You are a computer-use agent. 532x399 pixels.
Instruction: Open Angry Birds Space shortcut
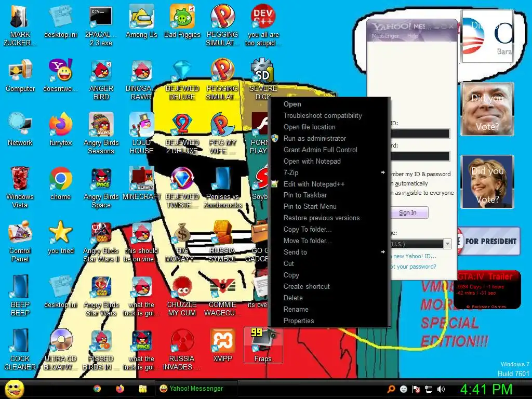101,188
